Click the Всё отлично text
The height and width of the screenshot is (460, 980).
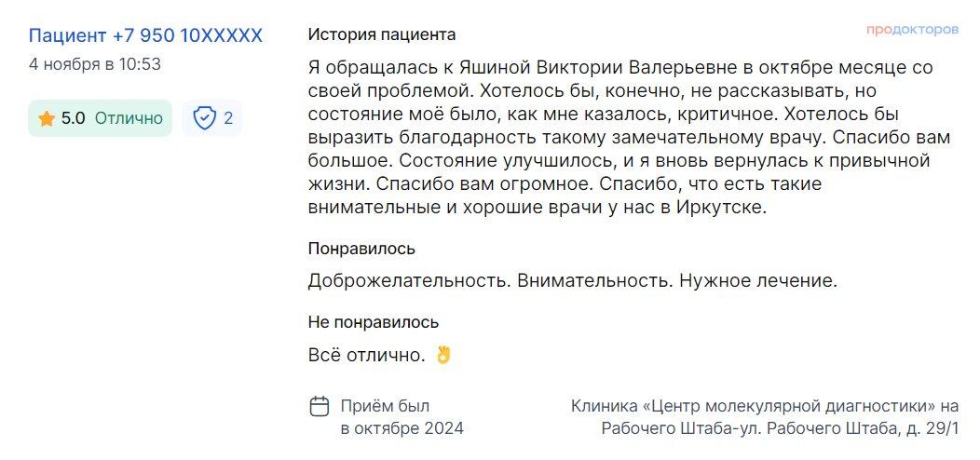[x=366, y=356]
